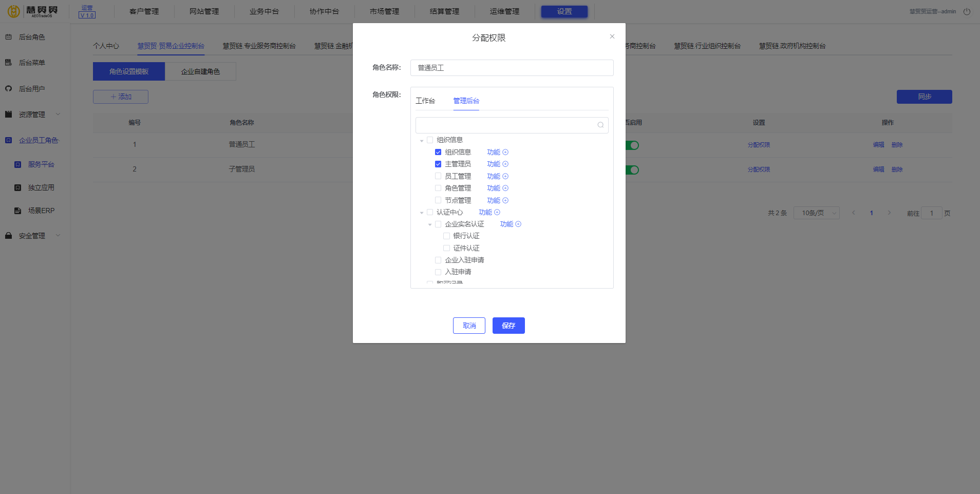Click the 服务平台 sidebar icon

coord(17,165)
